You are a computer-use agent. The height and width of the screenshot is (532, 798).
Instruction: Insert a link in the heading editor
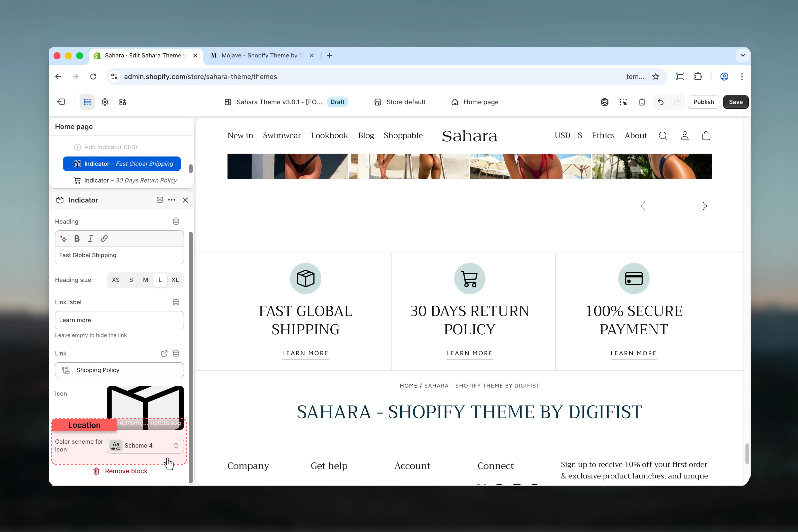[104, 238]
